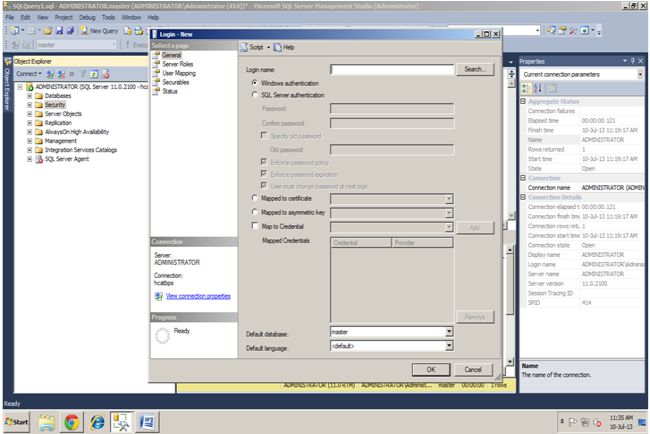
Task: Click the Categorized view icon in Properties
Action: coord(526,88)
